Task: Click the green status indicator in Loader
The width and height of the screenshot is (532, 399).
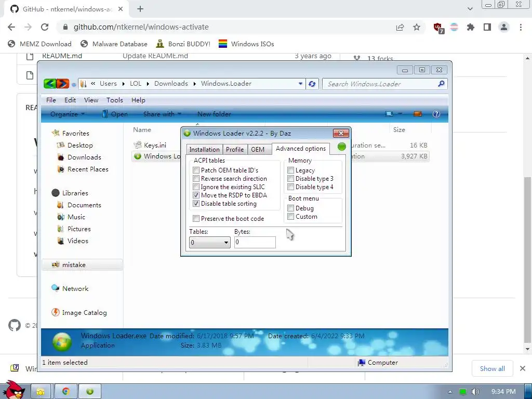Action: point(342,147)
